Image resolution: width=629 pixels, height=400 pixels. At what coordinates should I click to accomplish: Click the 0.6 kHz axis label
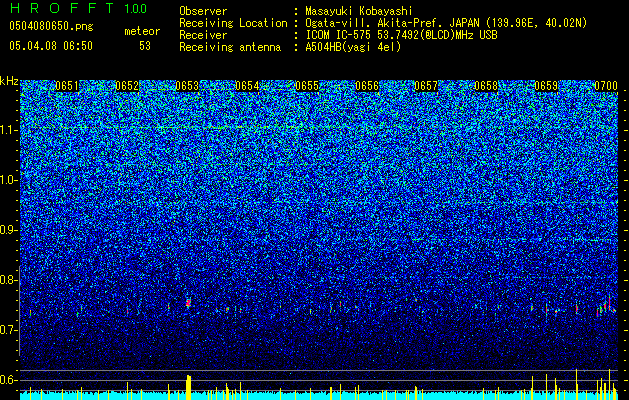(9, 380)
